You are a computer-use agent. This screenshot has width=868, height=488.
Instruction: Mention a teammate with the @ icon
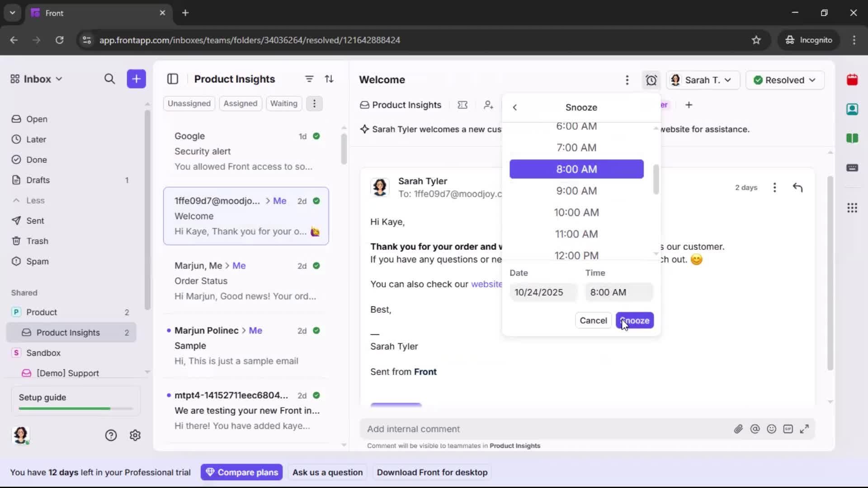[755, 429]
